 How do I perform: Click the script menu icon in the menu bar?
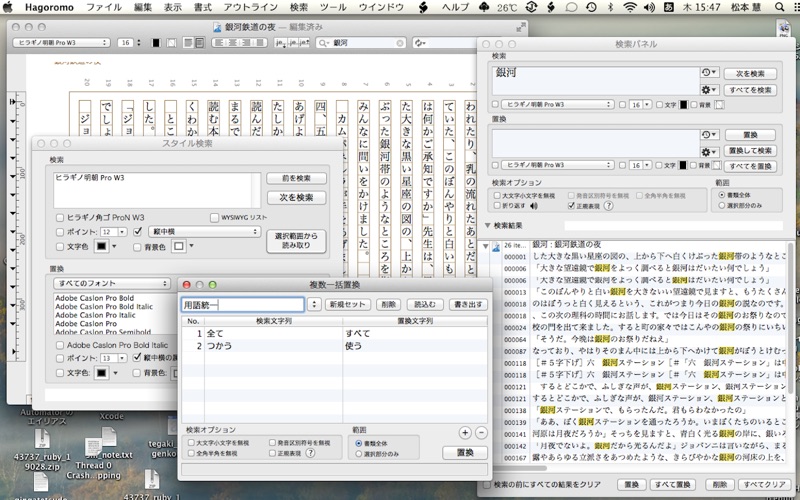pyautogui.click(x=423, y=7)
